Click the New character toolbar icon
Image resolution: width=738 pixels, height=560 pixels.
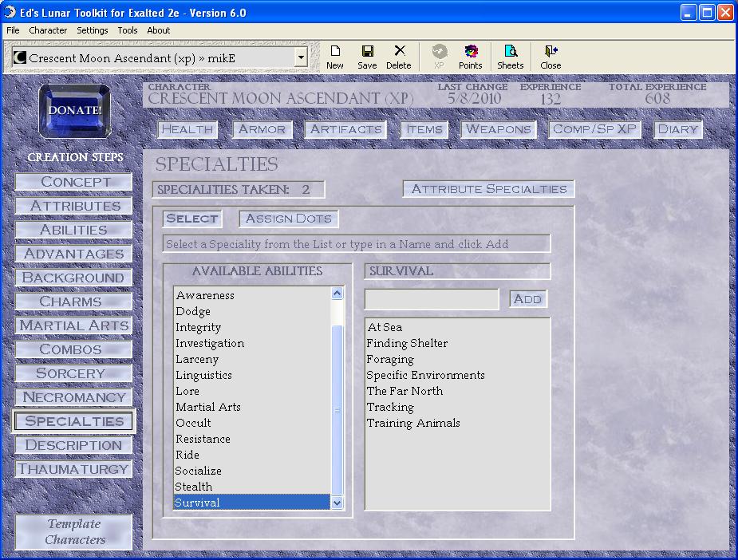(334, 57)
